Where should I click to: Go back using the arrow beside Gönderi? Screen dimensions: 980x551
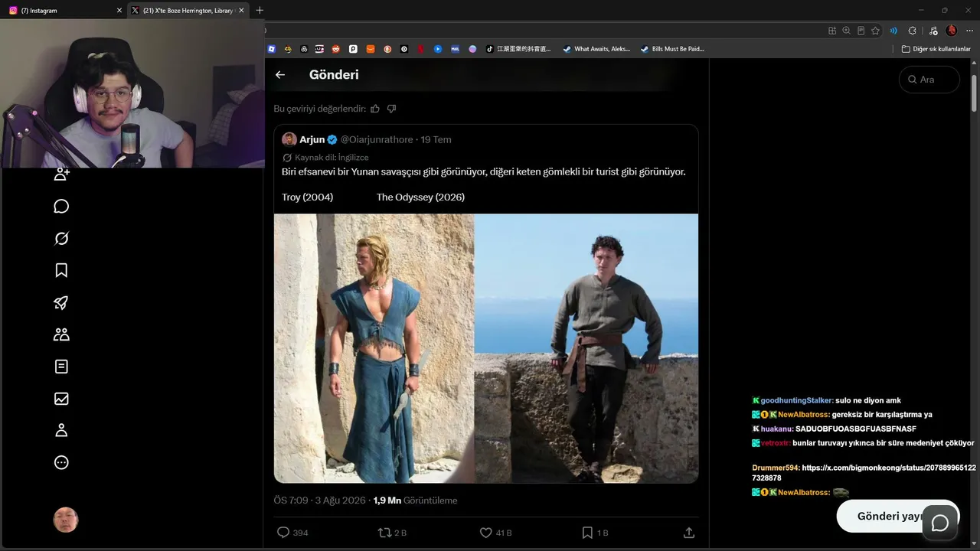tap(280, 74)
